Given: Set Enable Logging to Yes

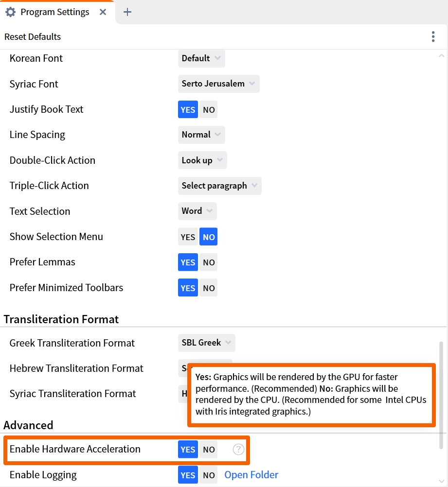Looking at the screenshot, I should 188,475.
